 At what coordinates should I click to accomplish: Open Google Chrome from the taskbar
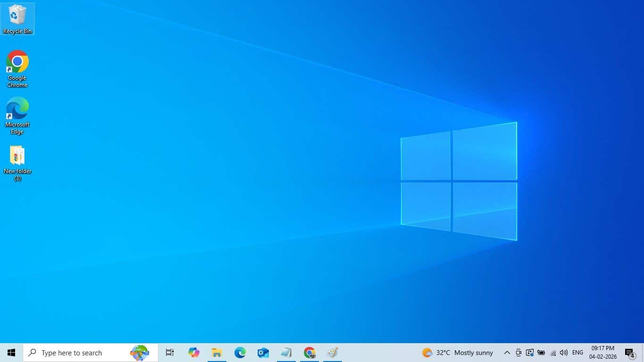(309, 352)
